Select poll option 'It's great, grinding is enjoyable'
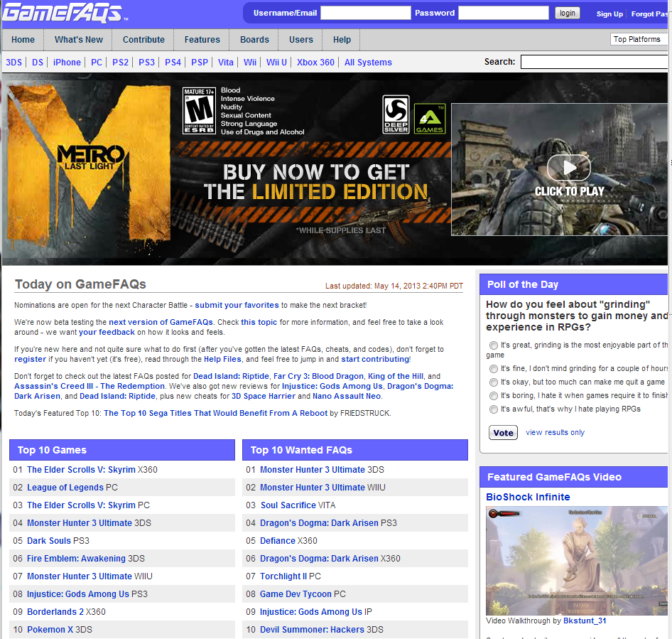672x639 pixels. pos(494,346)
